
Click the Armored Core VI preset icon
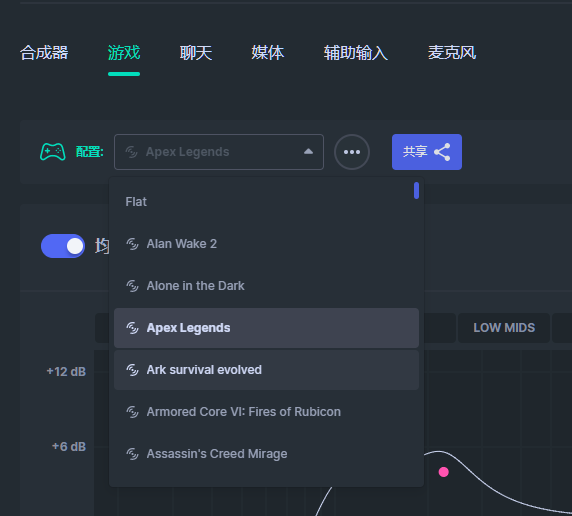pyautogui.click(x=132, y=412)
